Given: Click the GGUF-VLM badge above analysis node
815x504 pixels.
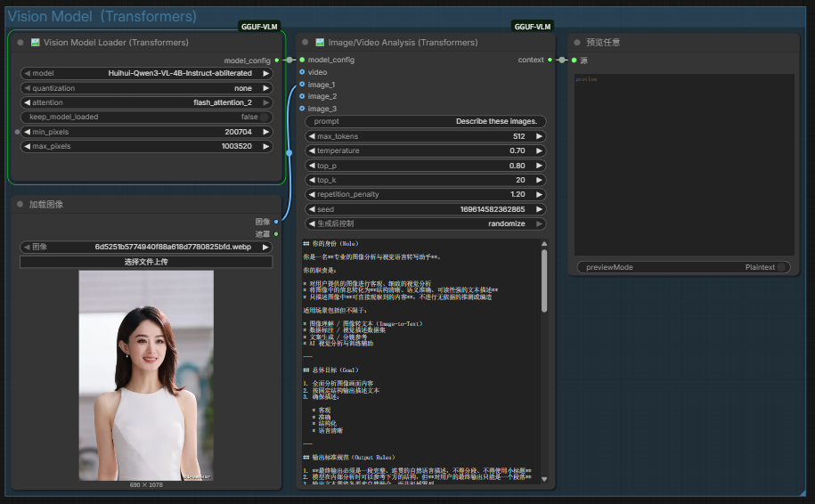Looking at the screenshot, I should pyautogui.click(x=533, y=27).
